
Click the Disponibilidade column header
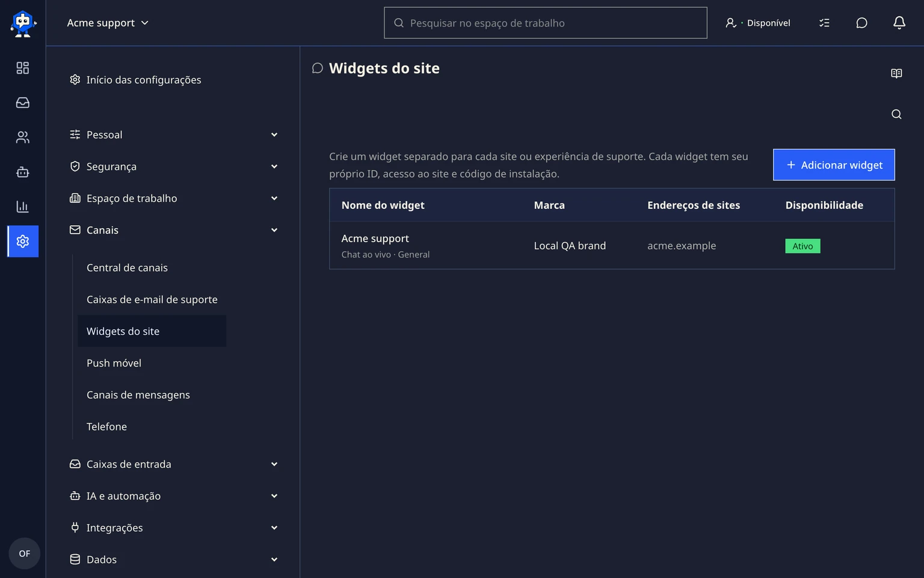[x=824, y=205]
